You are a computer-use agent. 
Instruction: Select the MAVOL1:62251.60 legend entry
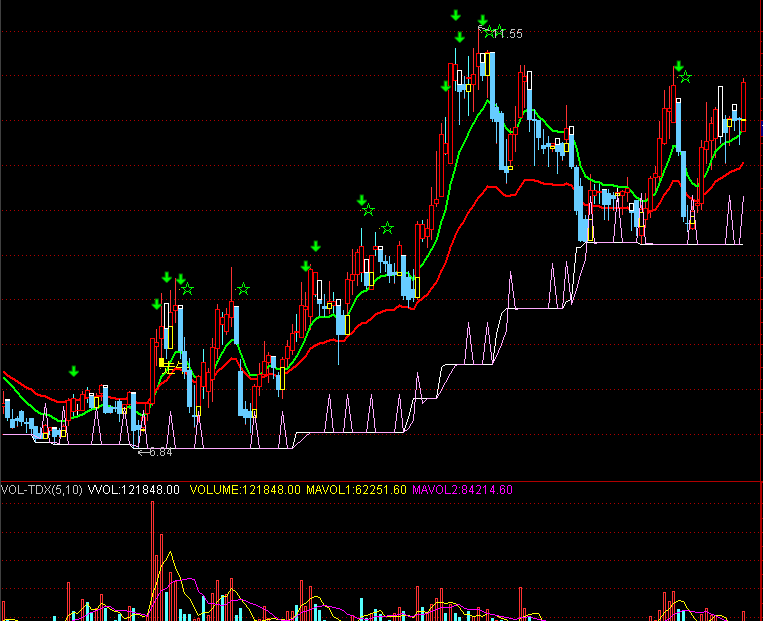tap(356, 490)
